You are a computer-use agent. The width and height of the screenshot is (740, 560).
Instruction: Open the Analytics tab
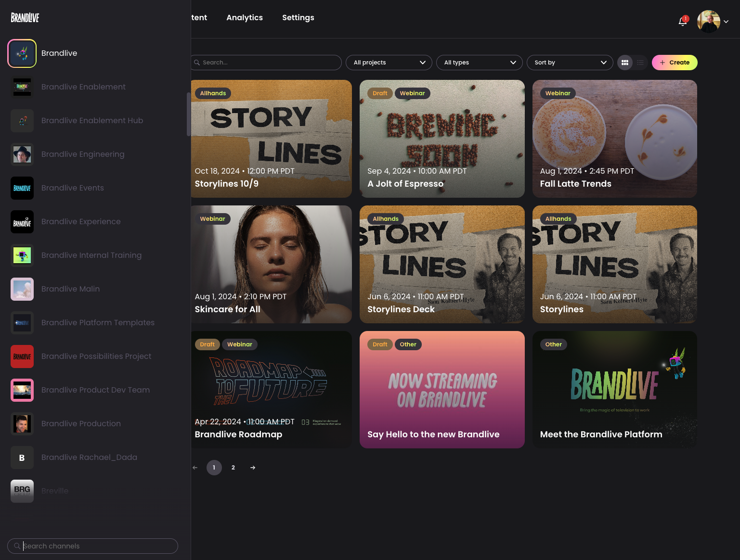(x=245, y=18)
